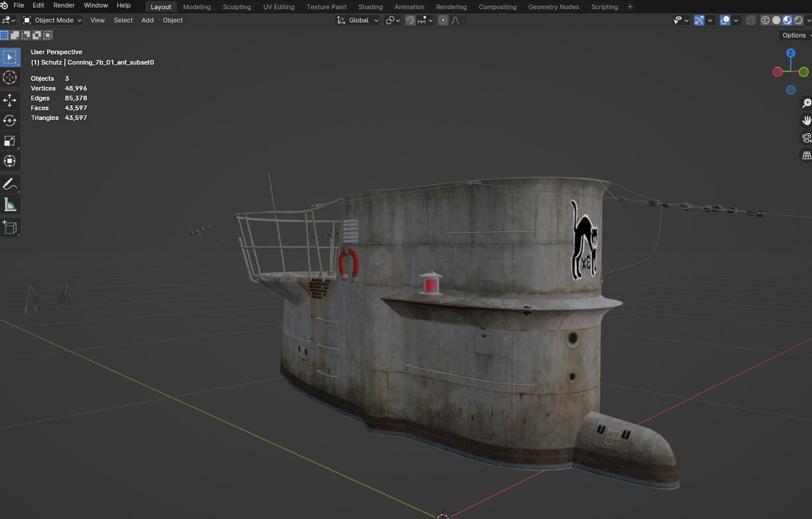Switch to the Texture Paint tab
Screen dimensions: 812x519
pos(326,6)
